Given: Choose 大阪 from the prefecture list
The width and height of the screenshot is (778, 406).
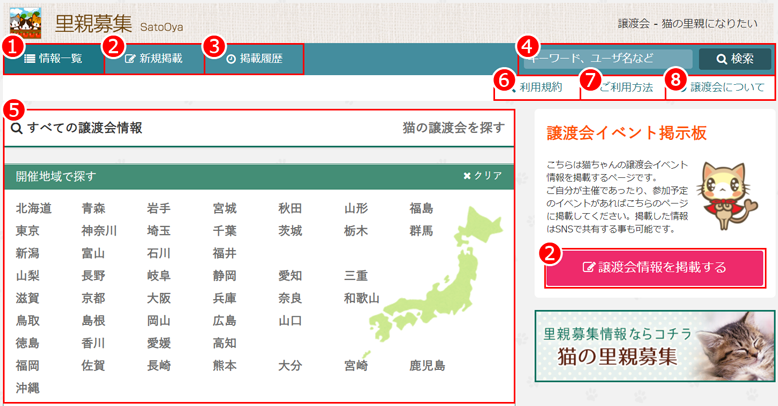Looking at the screenshot, I should (158, 298).
